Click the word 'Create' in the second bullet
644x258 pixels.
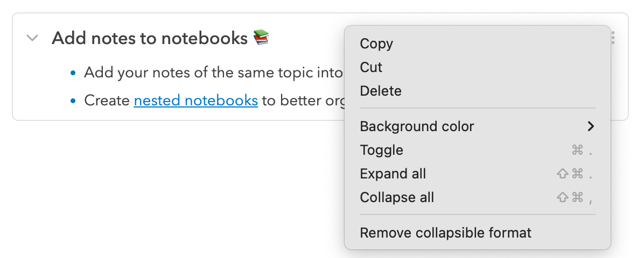[x=107, y=101]
